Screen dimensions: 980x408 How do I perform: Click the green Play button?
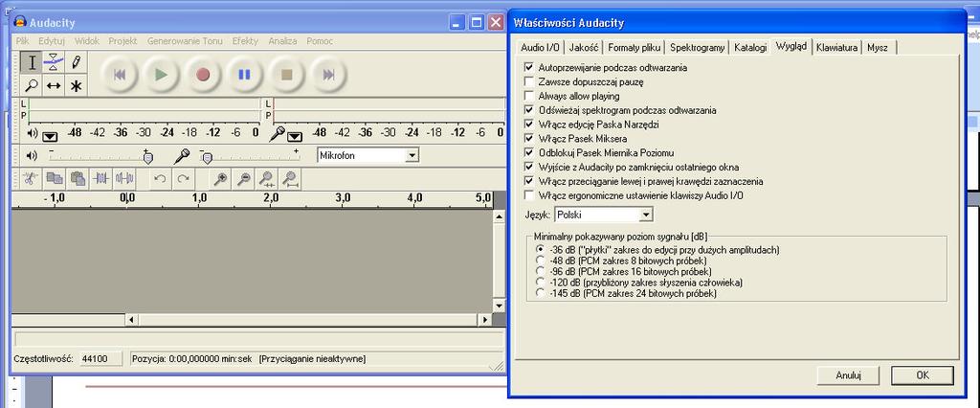[x=161, y=75]
